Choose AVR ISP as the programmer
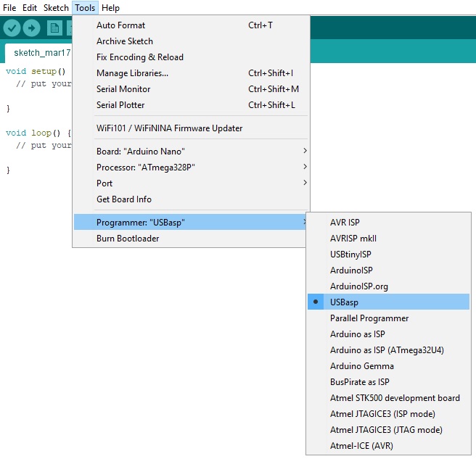This screenshot has height=459, width=476. (x=345, y=223)
